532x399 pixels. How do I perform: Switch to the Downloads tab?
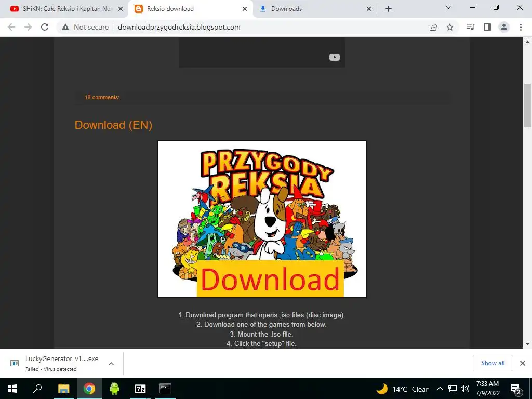coord(315,9)
